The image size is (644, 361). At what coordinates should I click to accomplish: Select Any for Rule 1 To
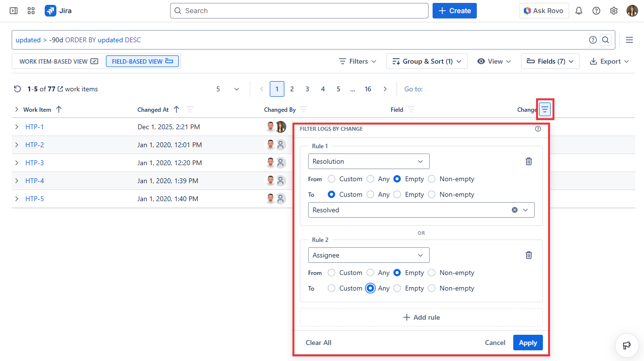(x=370, y=194)
